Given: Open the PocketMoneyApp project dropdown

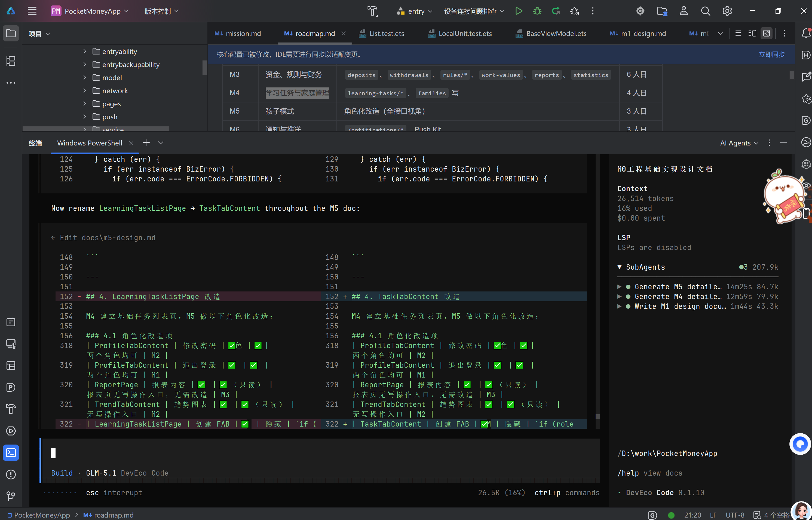Looking at the screenshot, I should coord(90,11).
